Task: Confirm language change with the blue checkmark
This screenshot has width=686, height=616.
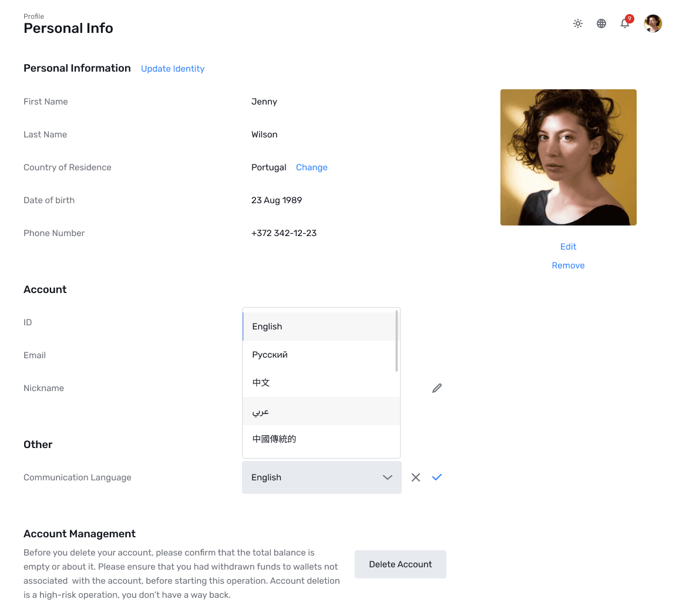Action: tap(436, 477)
